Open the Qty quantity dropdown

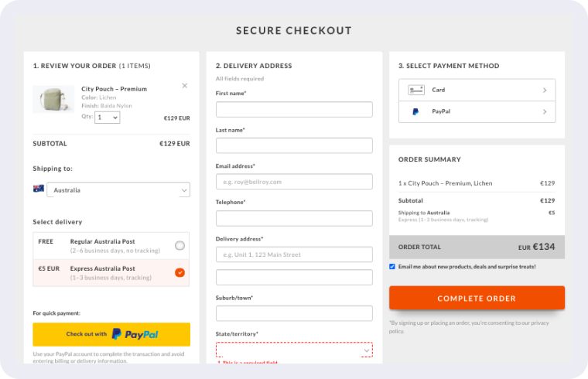coord(108,118)
